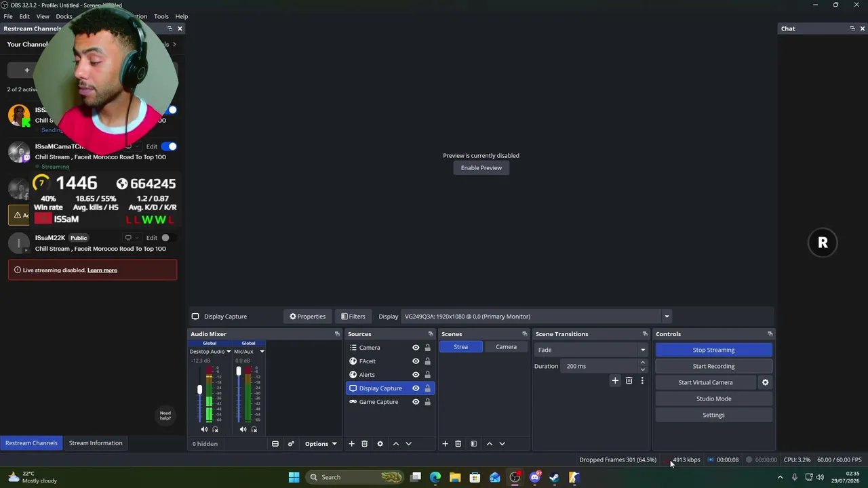Screen dimensions: 868x488
Task: Click Start Recording
Action: 713,366
